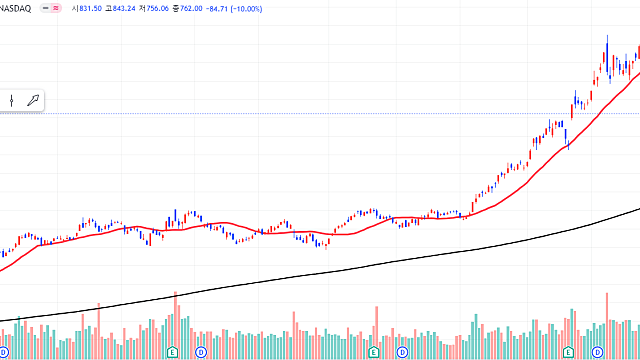Select the brush drawing tool
640x360 pixels.
33,100
